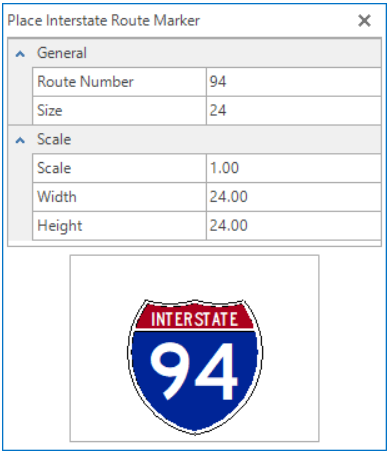Click the blue 94 numeral in shield
Viewport: 388px width, 452px height.
[194, 371]
